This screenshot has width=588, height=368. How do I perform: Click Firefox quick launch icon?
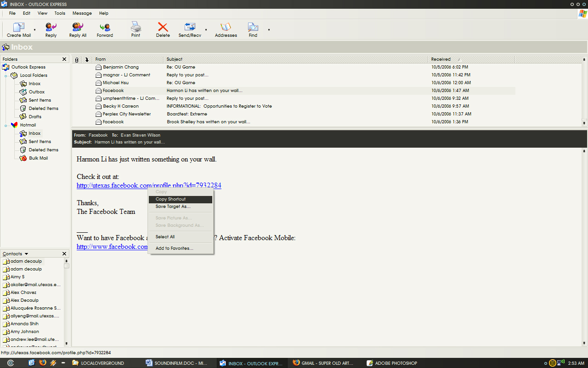coord(43,363)
